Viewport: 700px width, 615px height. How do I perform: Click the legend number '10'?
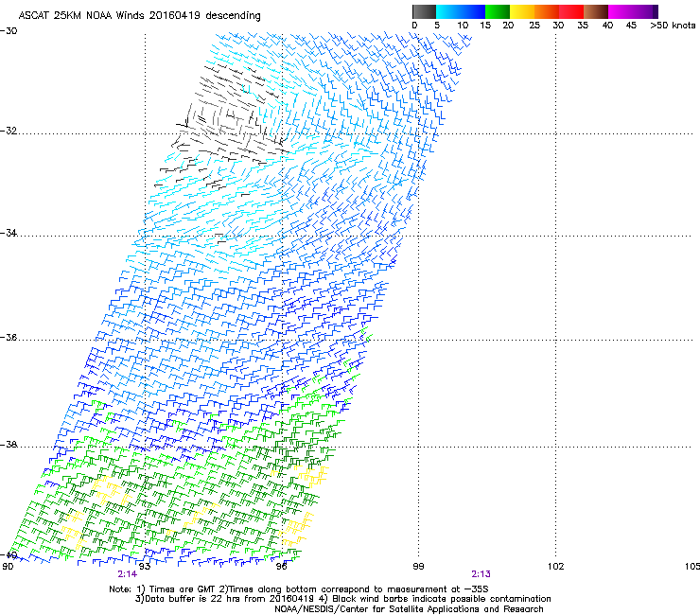point(463,26)
